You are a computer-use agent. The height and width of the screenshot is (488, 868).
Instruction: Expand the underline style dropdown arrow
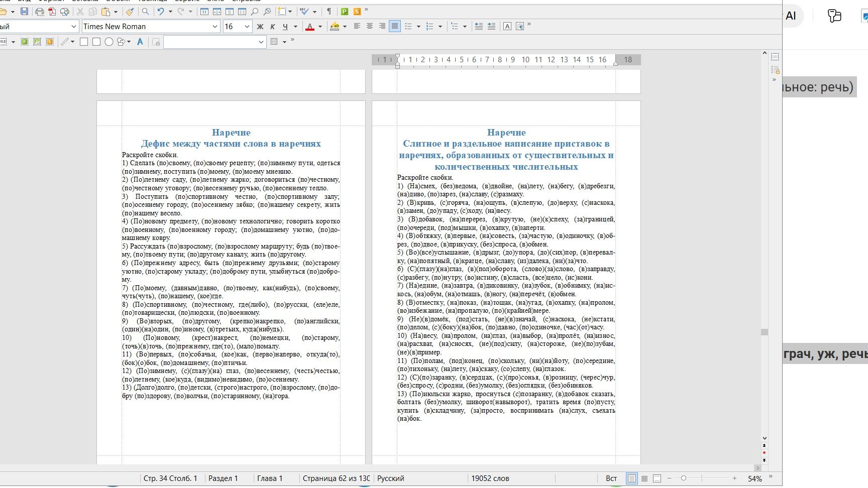point(295,27)
